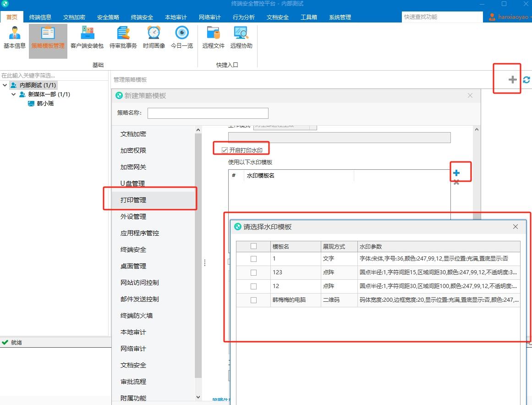532x405 pixels.
Task: Remove watermark template with gray X icon
Action: (x=456, y=182)
